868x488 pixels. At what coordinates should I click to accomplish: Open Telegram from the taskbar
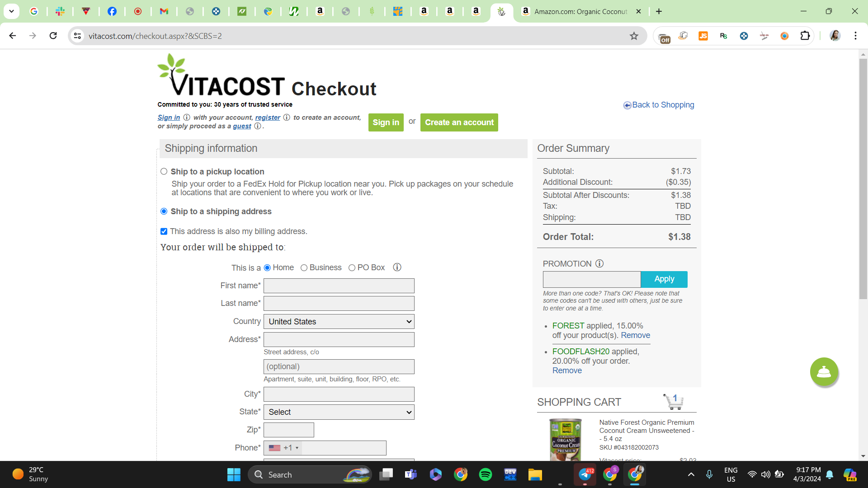point(585,474)
